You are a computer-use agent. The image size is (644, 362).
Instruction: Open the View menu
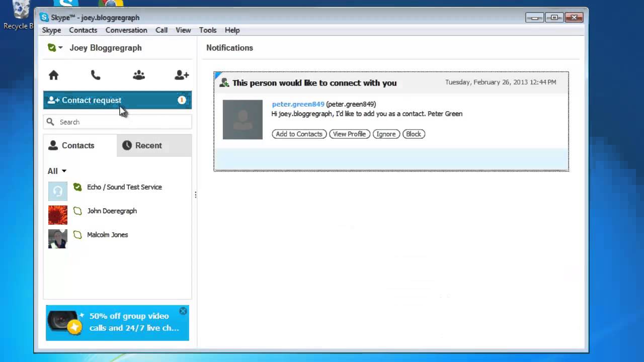point(183,30)
